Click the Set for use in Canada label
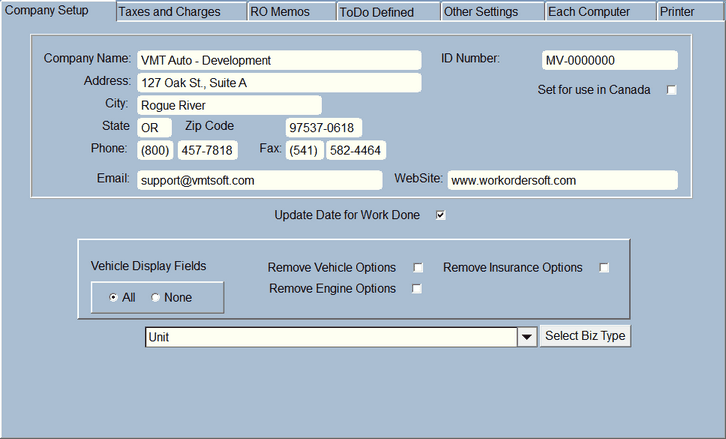The height and width of the screenshot is (439, 726). point(594,90)
